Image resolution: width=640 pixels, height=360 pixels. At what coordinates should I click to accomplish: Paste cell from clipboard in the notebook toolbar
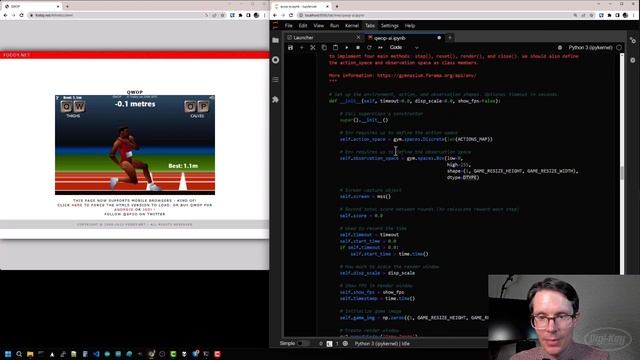(x=335, y=47)
